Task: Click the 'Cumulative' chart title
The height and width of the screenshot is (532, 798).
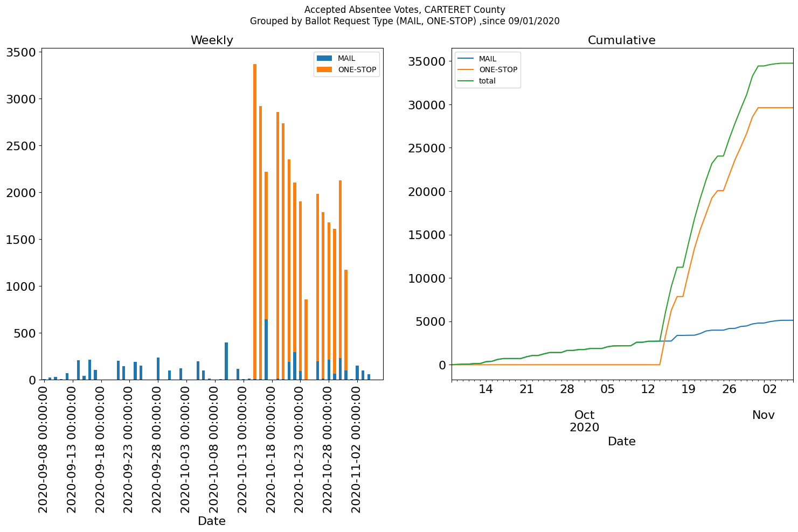Action: [621, 40]
